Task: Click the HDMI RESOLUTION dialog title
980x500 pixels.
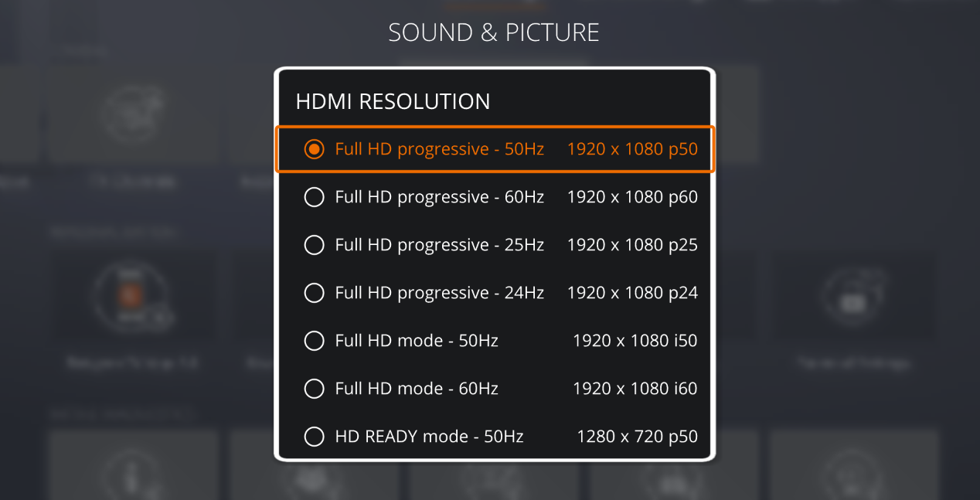Action: coord(393,101)
